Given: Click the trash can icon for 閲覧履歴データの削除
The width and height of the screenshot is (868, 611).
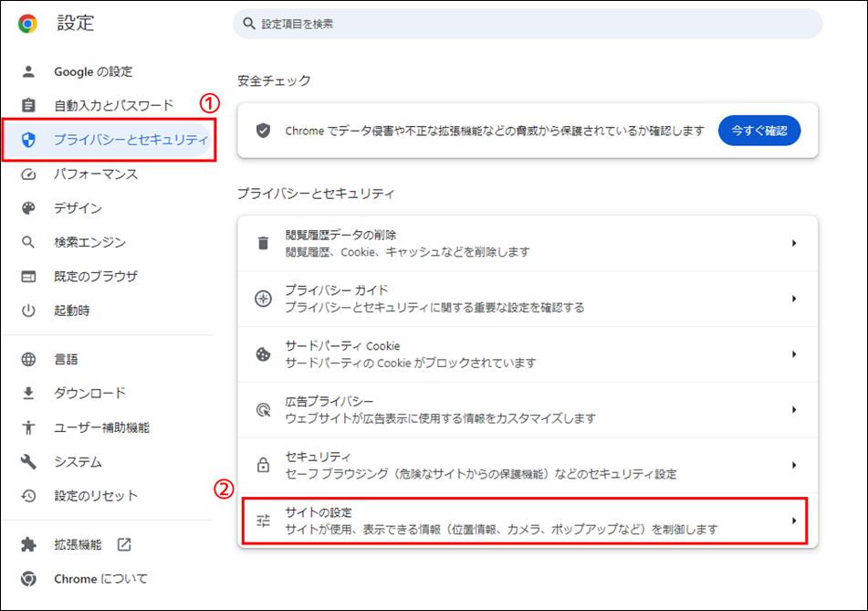Looking at the screenshot, I should tap(263, 243).
